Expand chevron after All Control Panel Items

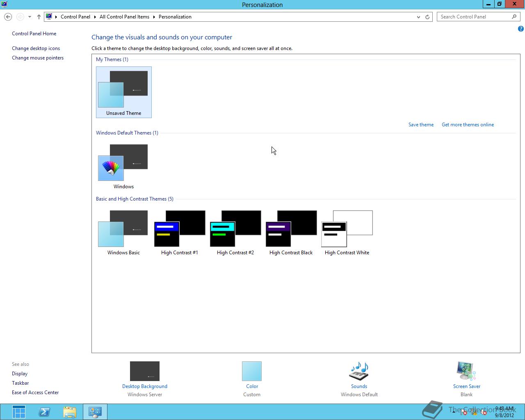click(154, 17)
